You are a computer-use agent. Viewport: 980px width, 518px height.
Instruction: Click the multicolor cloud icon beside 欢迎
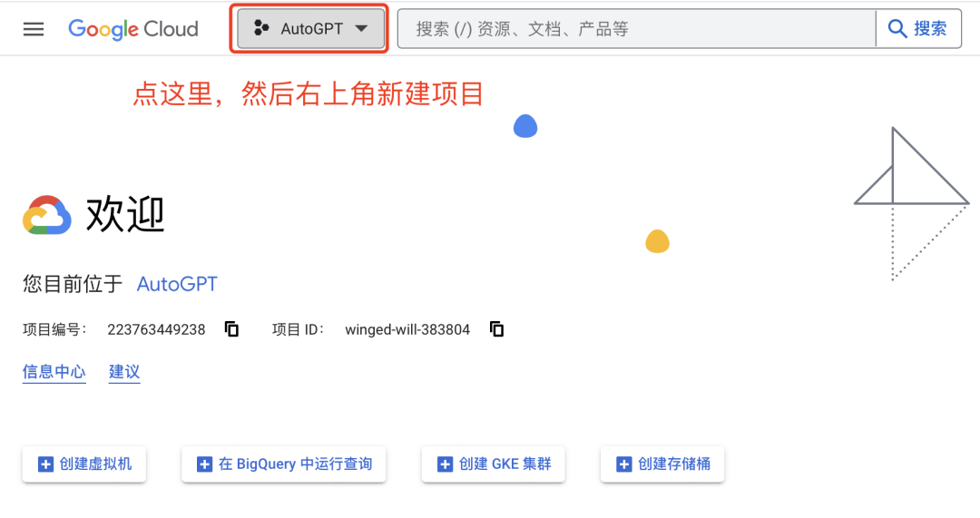tap(47, 215)
